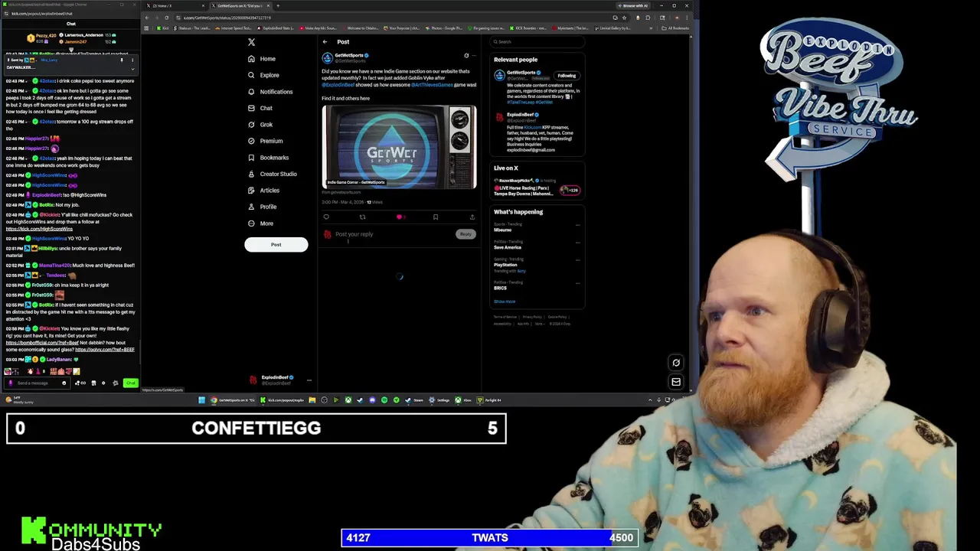Reload the X page in Chrome
This screenshot has width=980, height=551.
tap(168, 18)
